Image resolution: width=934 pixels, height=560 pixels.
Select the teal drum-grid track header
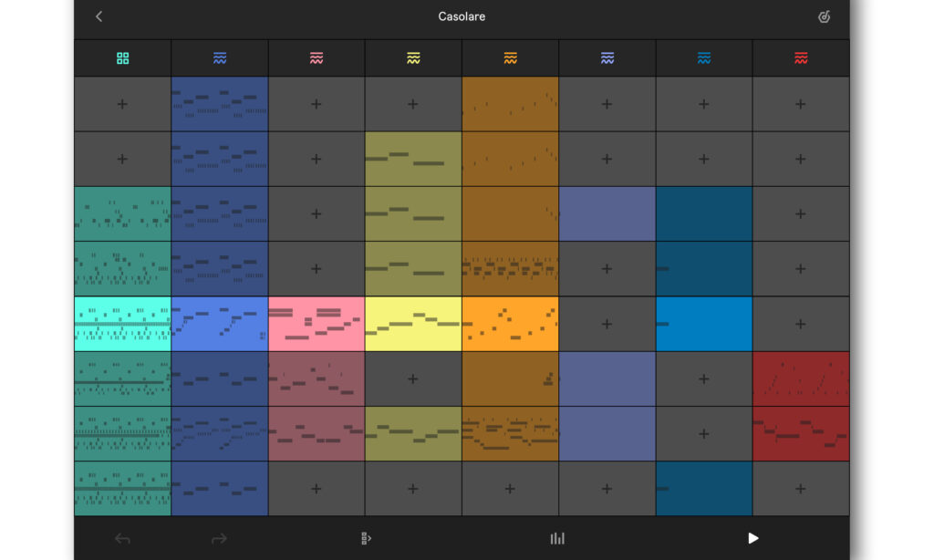pyautogui.click(x=123, y=57)
